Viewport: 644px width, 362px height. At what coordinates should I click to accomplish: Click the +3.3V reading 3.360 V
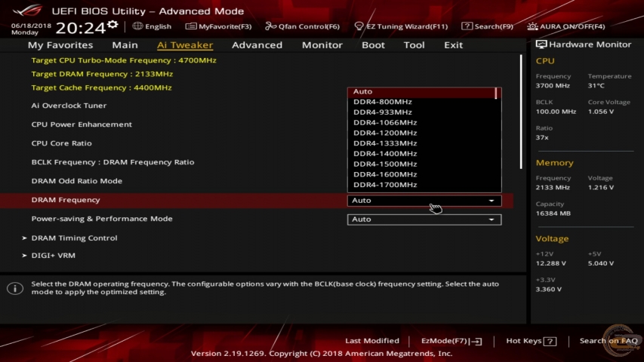[x=548, y=290]
